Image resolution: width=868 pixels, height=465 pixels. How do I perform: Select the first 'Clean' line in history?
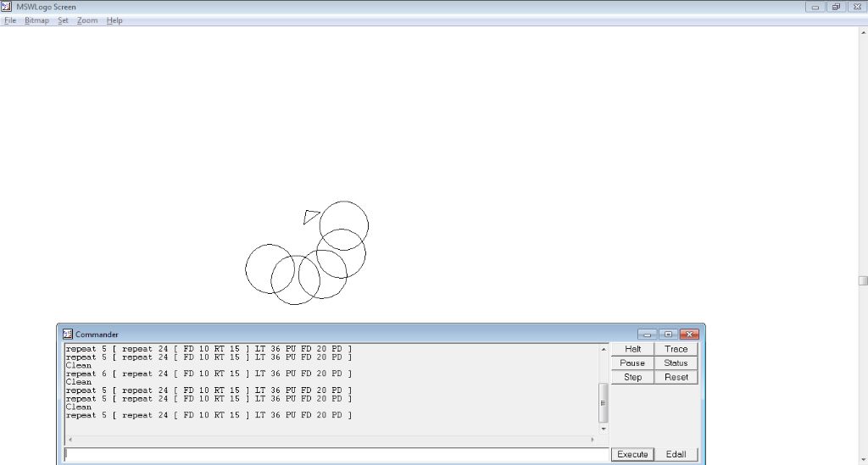tap(79, 365)
